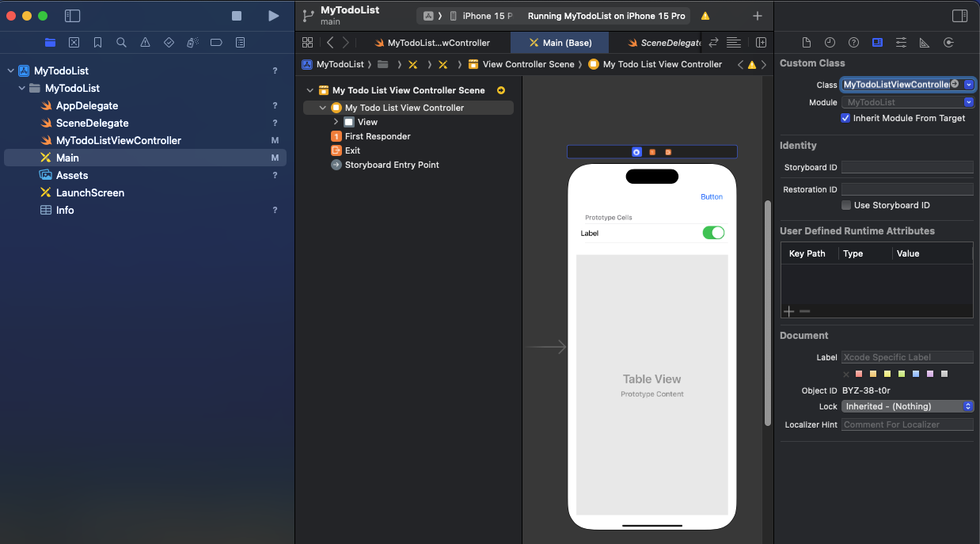Collapse the MyTodoList project root

(10, 70)
